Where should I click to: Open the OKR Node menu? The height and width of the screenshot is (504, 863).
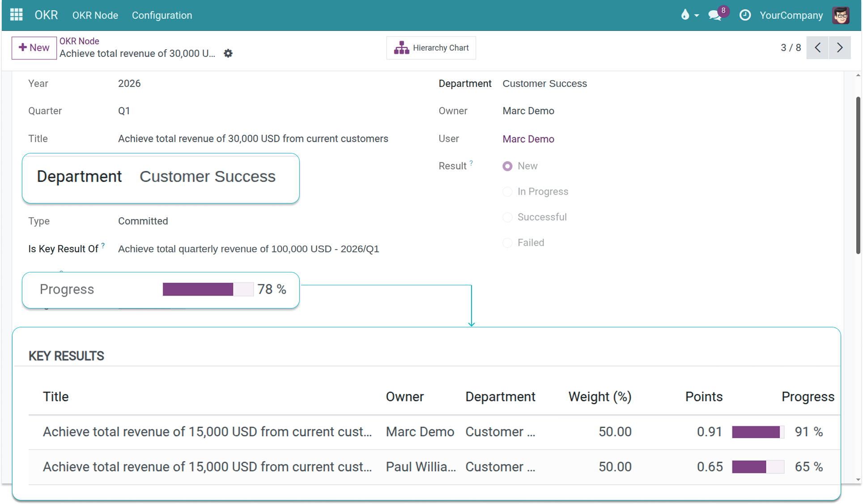click(x=95, y=15)
